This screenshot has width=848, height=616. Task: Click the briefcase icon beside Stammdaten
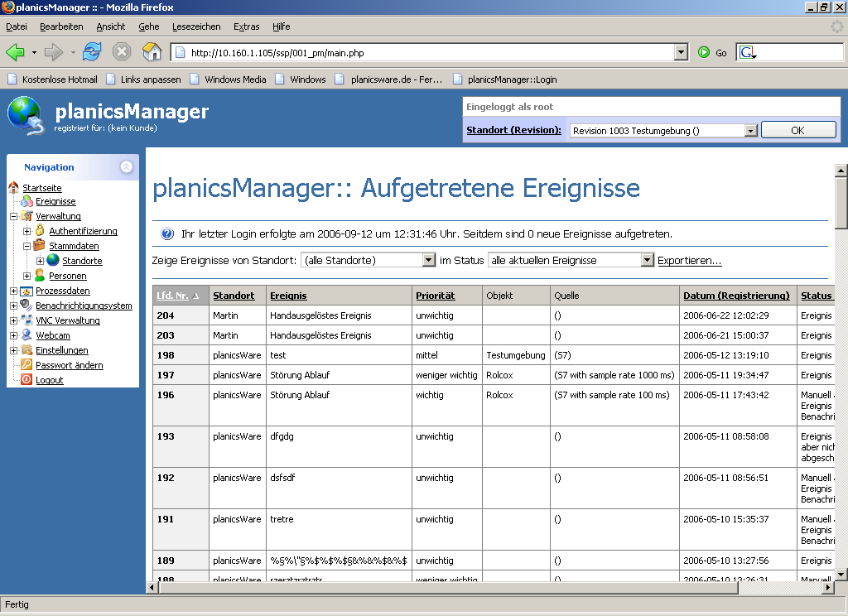pyautogui.click(x=39, y=245)
